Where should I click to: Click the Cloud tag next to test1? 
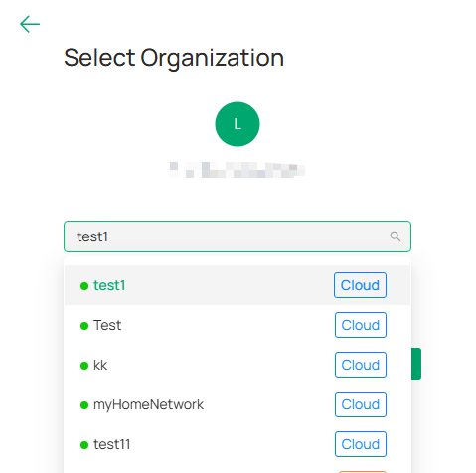click(x=360, y=285)
